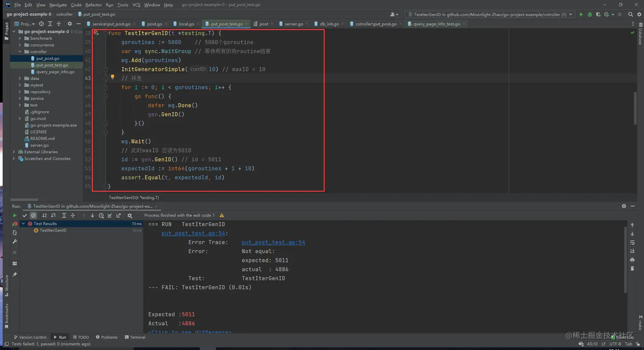644x350 pixels.
Task: Click the console output vertical scrollbar
Action: pyautogui.click(x=625, y=260)
